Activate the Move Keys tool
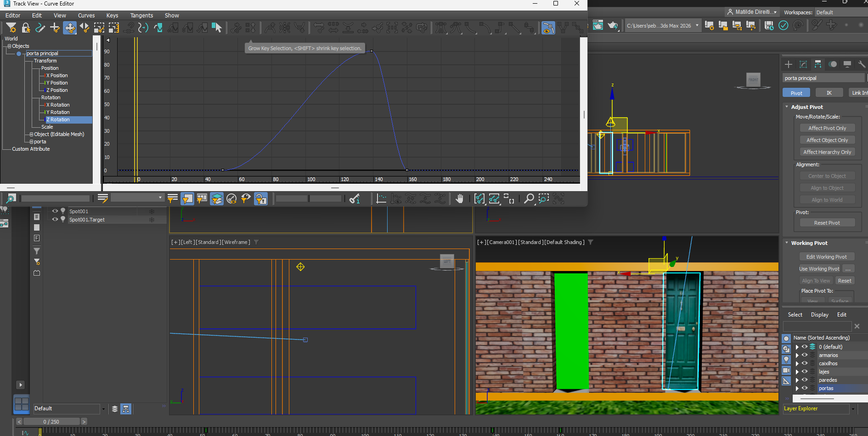Screen dimensions: 868x436 (70, 28)
